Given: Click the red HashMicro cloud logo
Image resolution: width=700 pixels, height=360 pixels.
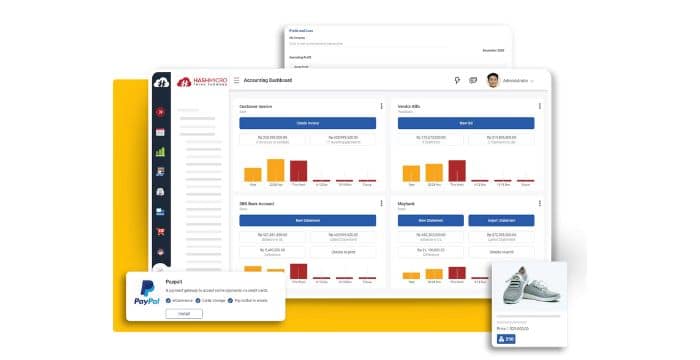Looking at the screenshot, I should pos(184,82).
